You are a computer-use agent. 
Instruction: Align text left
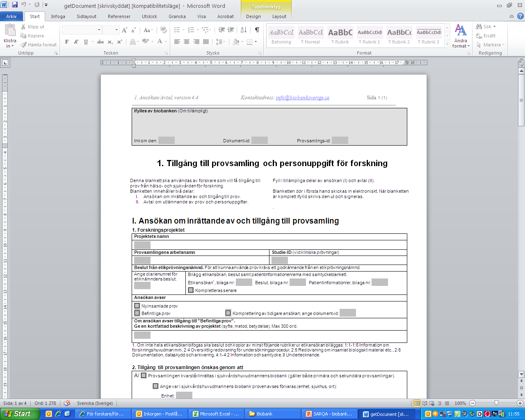[177, 42]
